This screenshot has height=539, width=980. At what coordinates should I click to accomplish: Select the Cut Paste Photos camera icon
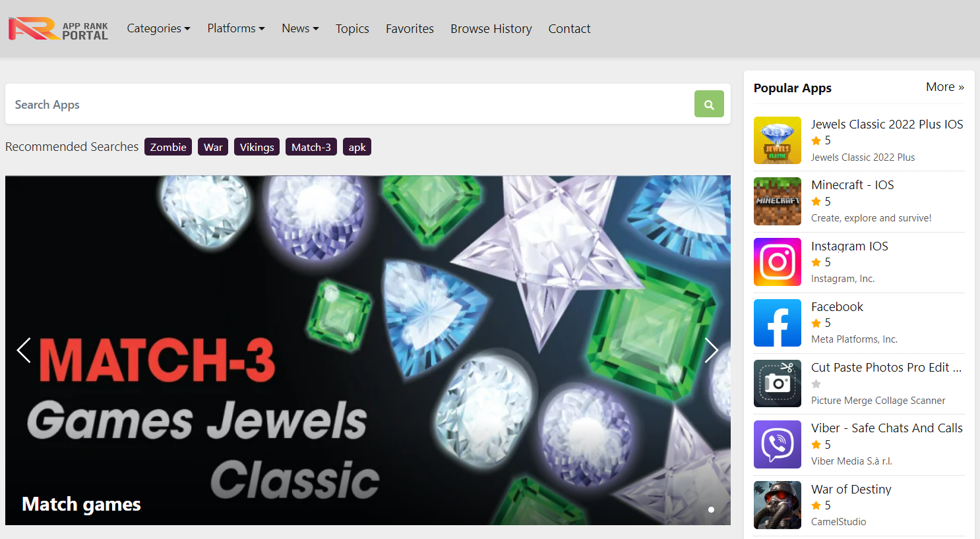[778, 383]
